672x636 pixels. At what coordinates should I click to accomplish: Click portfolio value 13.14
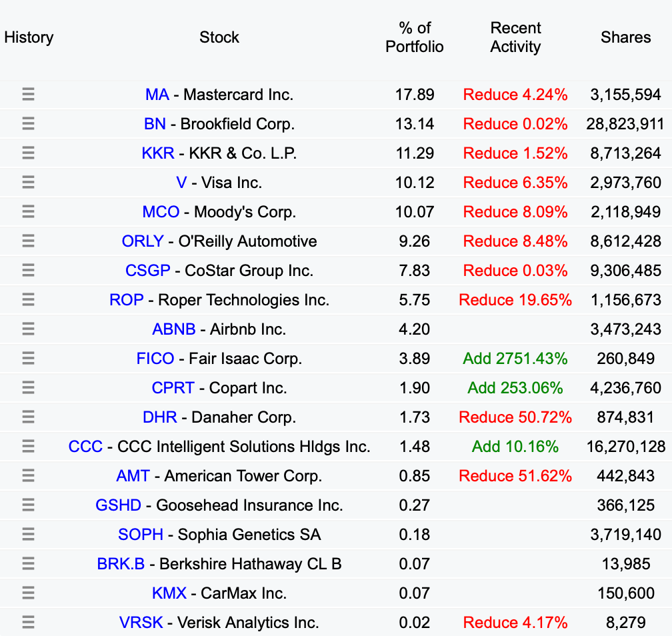pyautogui.click(x=415, y=124)
